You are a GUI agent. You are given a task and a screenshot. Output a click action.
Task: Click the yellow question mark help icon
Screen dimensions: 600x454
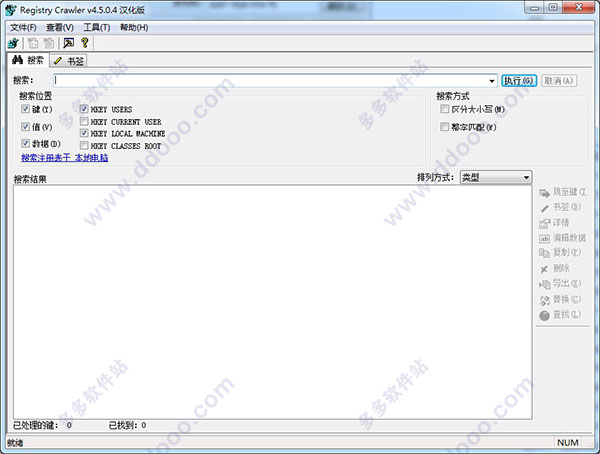(85, 43)
